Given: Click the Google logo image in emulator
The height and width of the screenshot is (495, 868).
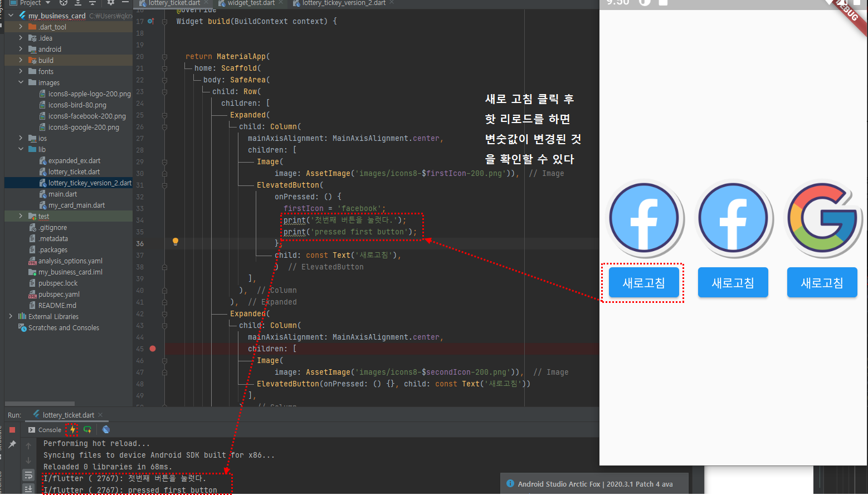Looking at the screenshot, I should coord(822,218).
